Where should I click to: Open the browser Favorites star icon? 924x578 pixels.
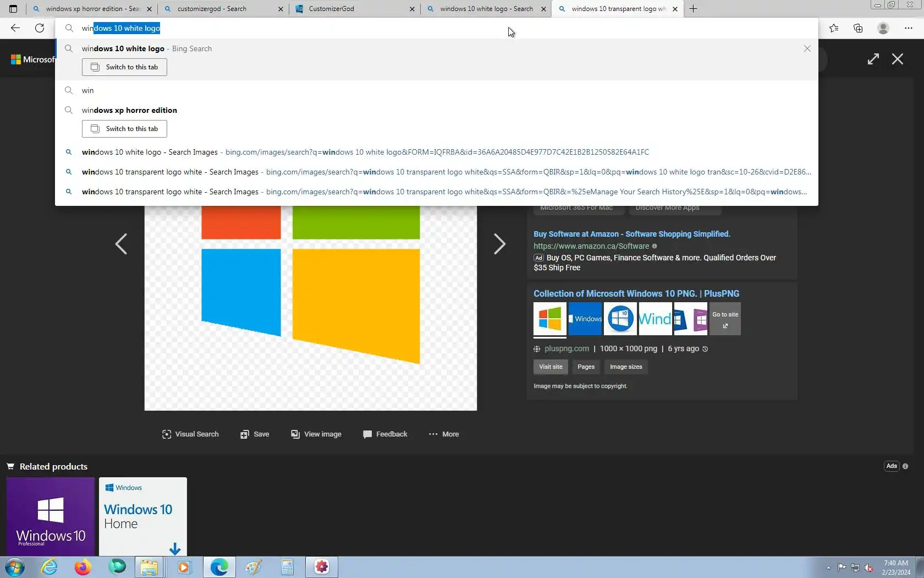834,28
